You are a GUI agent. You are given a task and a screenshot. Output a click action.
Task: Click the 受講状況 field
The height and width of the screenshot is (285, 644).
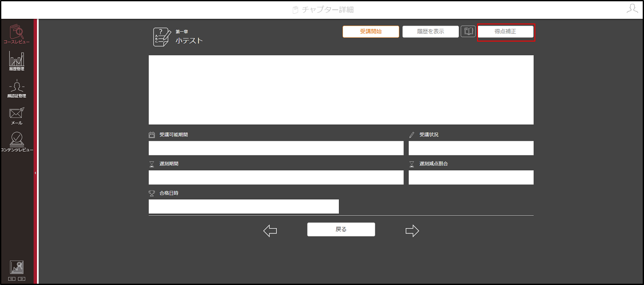click(x=471, y=148)
